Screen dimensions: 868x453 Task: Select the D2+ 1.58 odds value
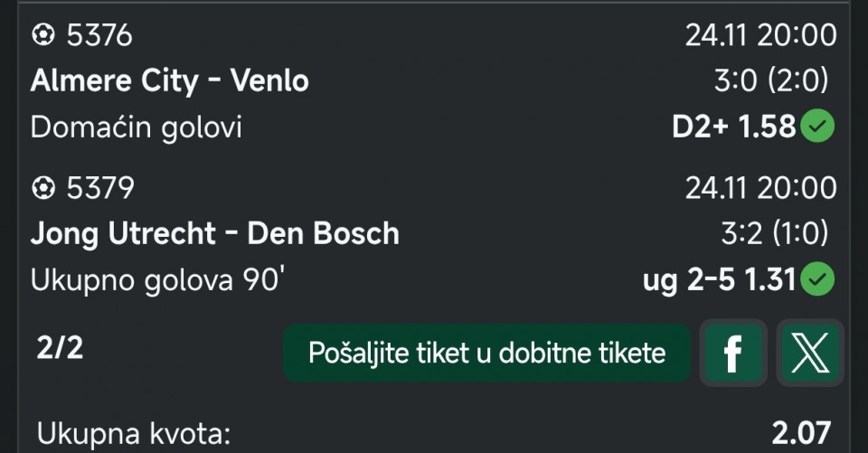733,128
